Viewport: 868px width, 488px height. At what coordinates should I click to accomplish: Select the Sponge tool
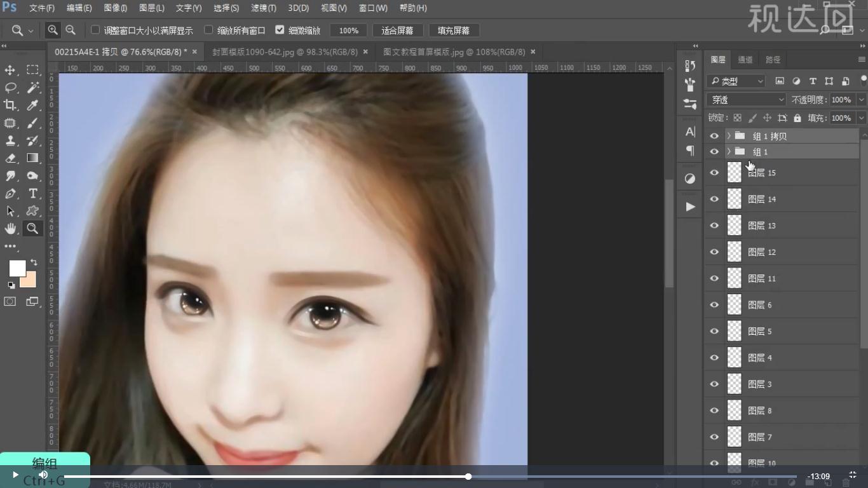(x=32, y=176)
